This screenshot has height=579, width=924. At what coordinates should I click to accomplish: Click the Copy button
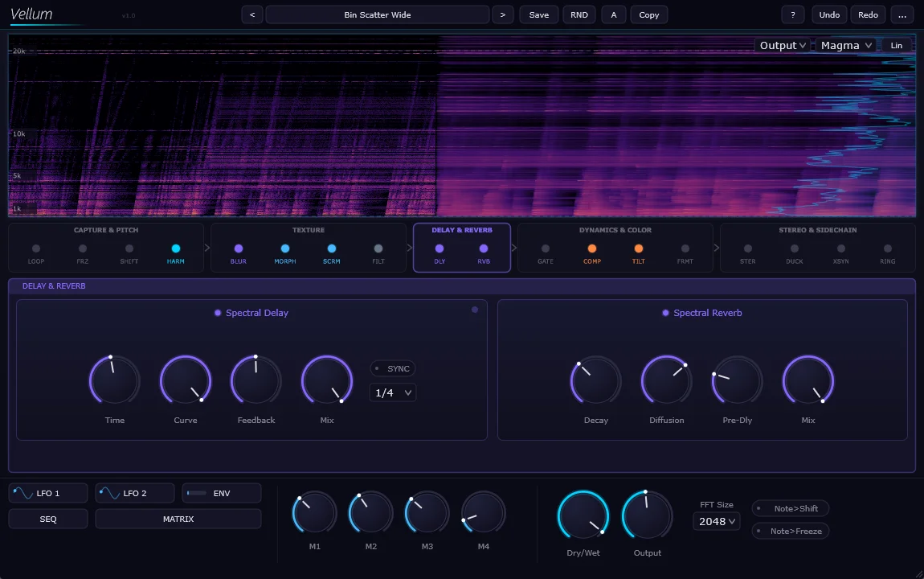(x=648, y=14)
